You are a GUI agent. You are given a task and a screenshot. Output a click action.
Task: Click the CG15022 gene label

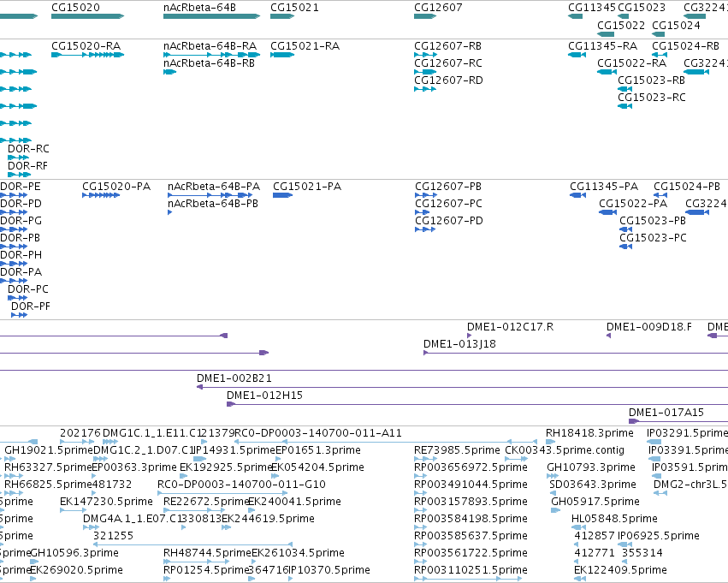(x=621, y=25)
